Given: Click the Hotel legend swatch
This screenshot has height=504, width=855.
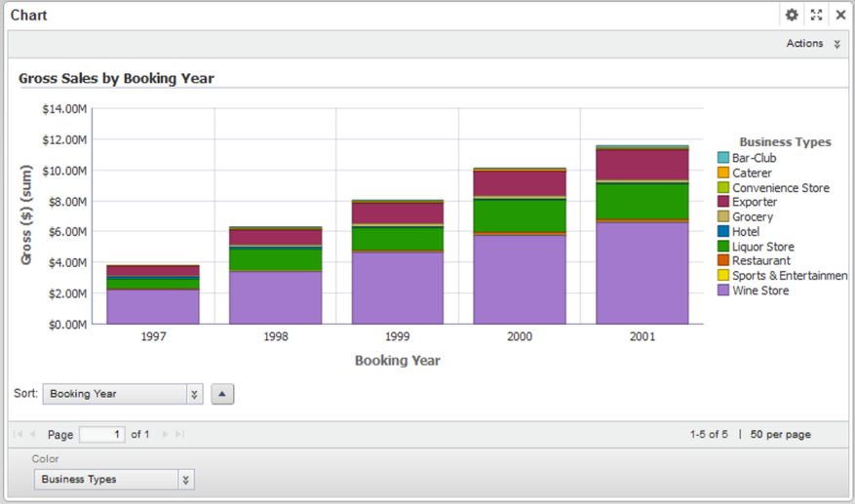Looking at the screenshot, I should pos(723,231).
